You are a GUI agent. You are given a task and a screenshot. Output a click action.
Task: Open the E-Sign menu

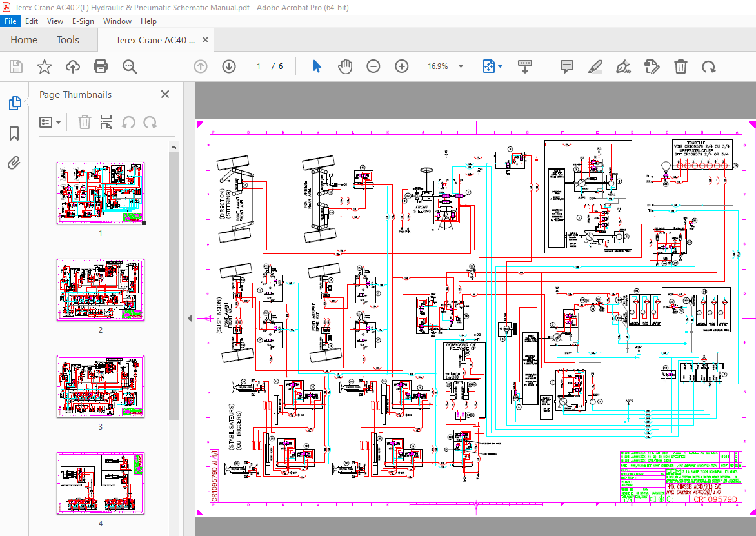[x=83, y=21]
